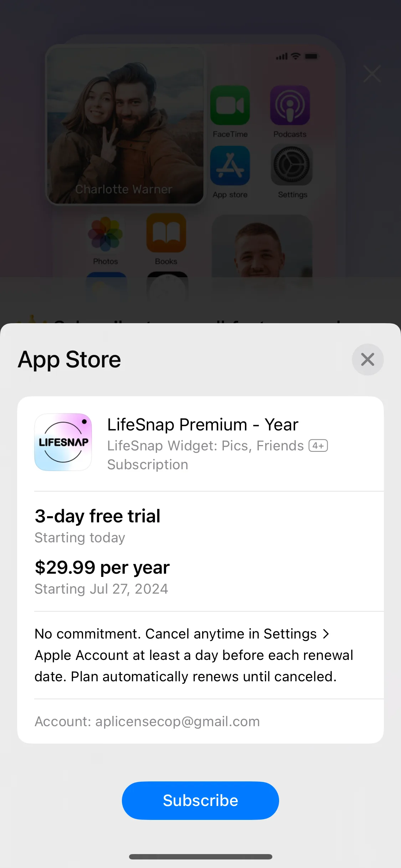Screen dimensions: 401x868
Task: Tap the Photos icon in the preview
Action: (106, 234)
